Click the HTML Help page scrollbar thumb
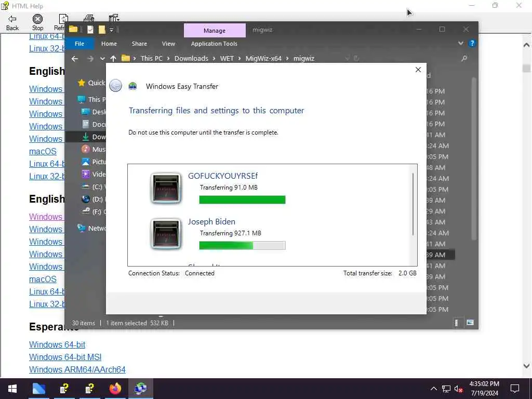Image resolution: width=532 pixels, height=399 pixels. (526, 68)
